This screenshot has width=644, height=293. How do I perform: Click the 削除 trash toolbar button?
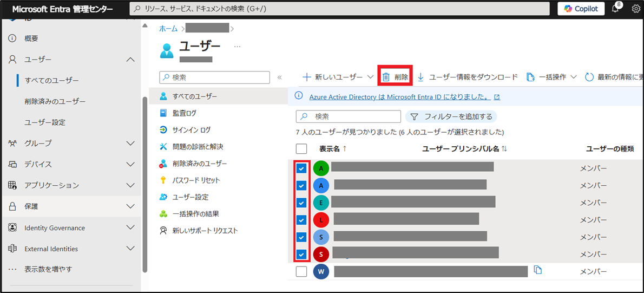point(395,77)
